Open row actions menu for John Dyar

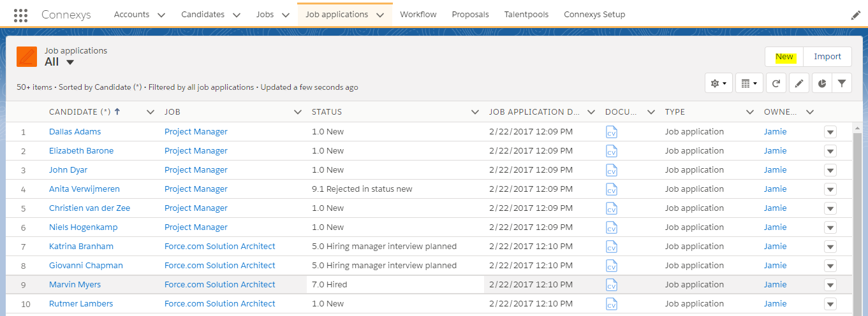pyautogui.click(x=830, y=170)
